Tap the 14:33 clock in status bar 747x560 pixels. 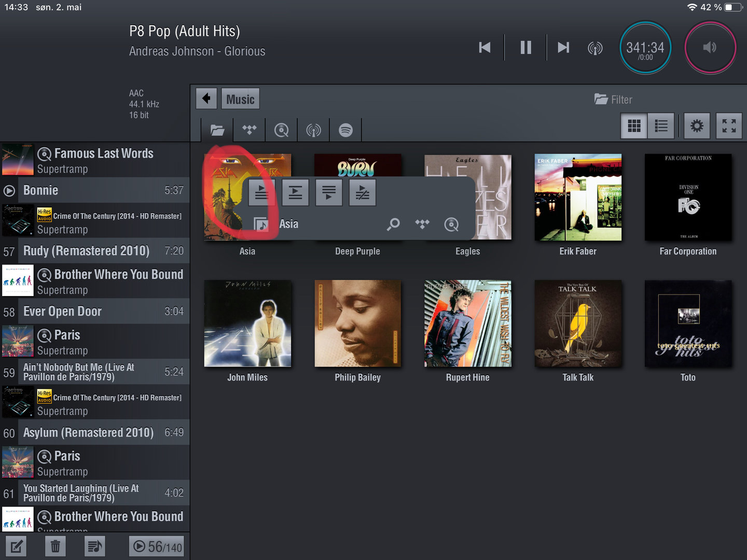pyautogui.click(x=16, y=7)
